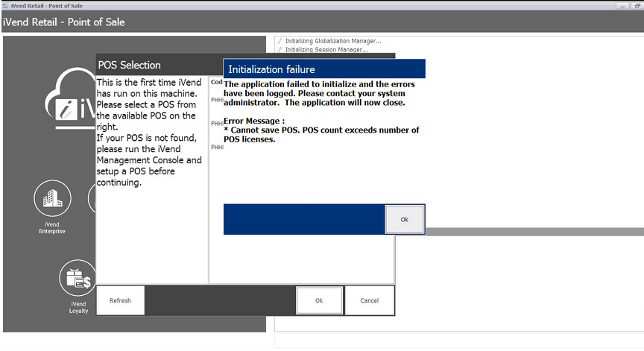Click the 'Initialization failure' dialog title

tap(271, 69)
